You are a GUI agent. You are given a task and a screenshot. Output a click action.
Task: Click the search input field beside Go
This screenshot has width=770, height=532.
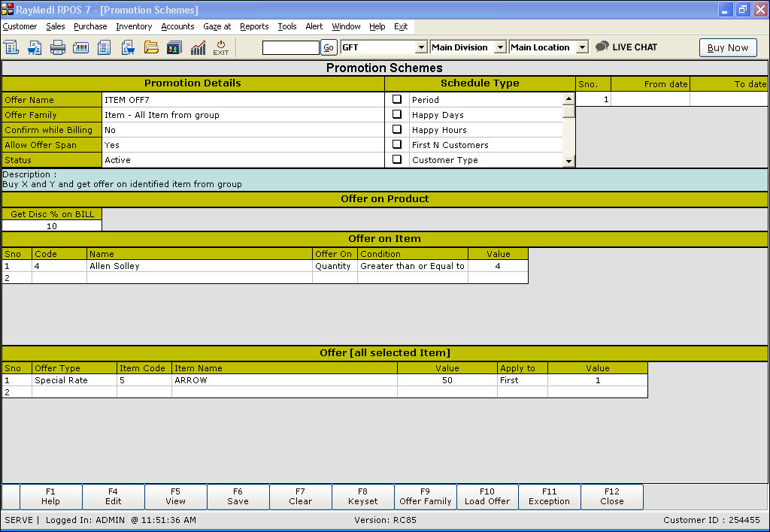[x=290, y=47]
